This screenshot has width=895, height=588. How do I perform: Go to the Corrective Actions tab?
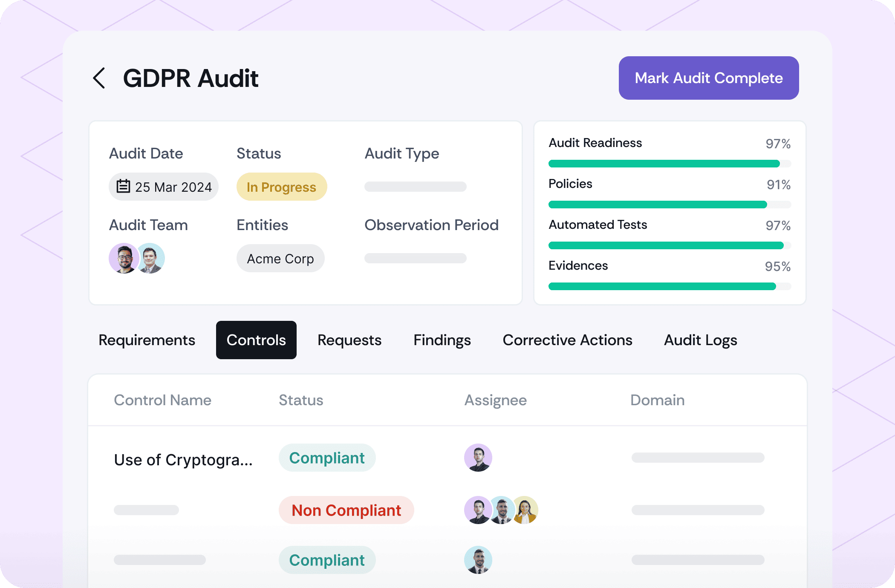(x=567, y=340)
